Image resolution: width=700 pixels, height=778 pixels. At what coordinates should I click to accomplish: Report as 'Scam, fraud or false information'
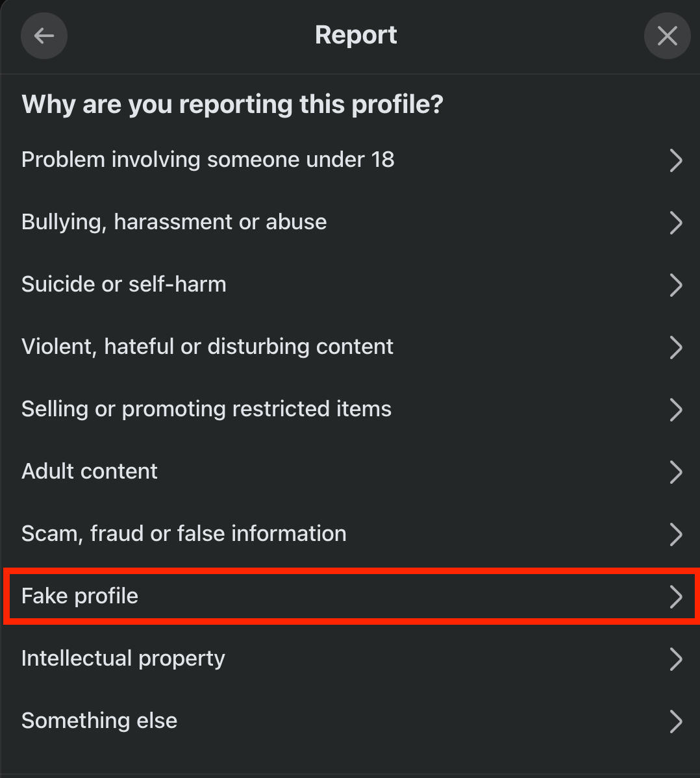tap(184, 534)
